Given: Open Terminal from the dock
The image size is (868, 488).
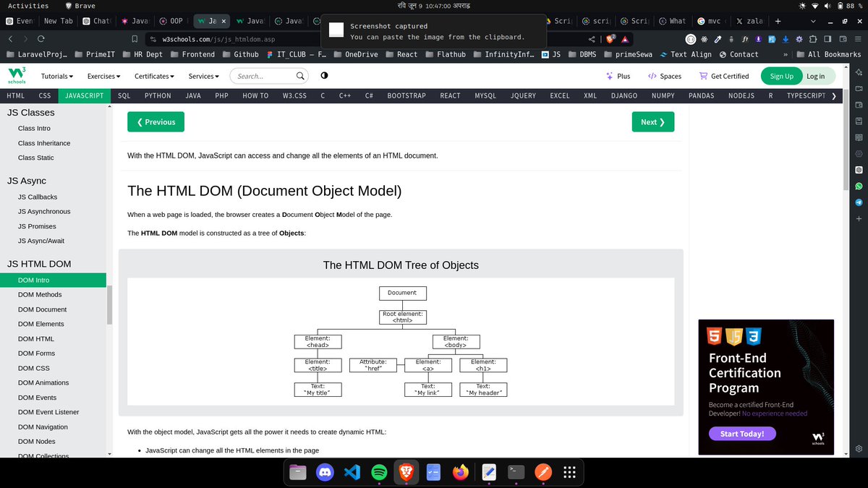Looking at the screenshot, I should click(x=516, y=472).
